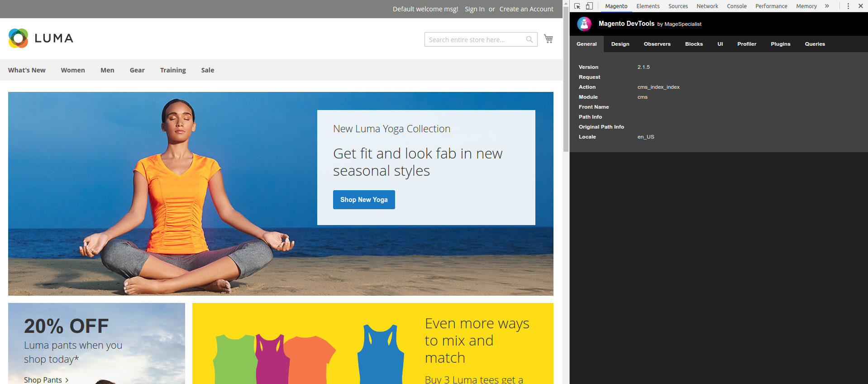Open DevTools customize menu (three dots)
Image resolution: width=868 pixels, height=384 pixels.
tap(848, 6)
